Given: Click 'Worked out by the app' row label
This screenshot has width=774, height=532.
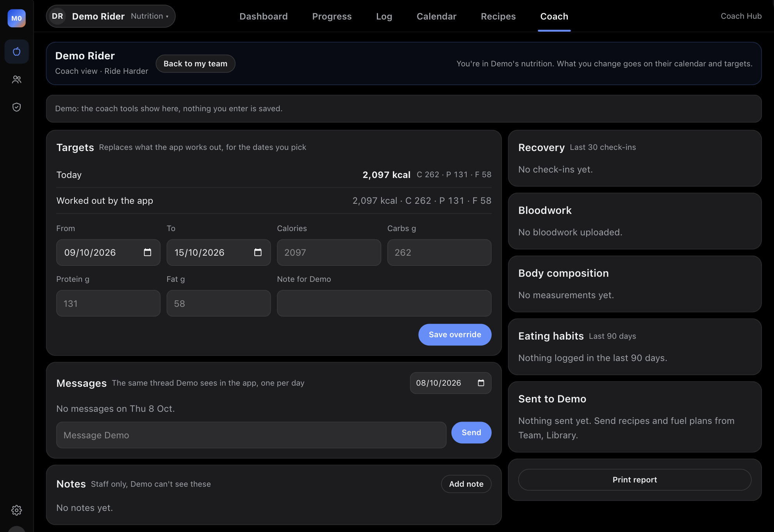Looking at the screenshot, I should (x=105, y=201).
